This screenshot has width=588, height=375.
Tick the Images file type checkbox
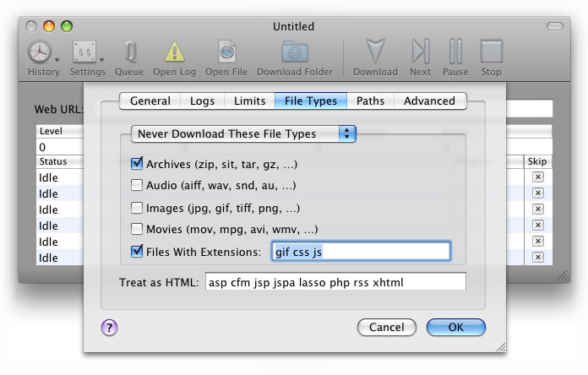pos(138,207)
